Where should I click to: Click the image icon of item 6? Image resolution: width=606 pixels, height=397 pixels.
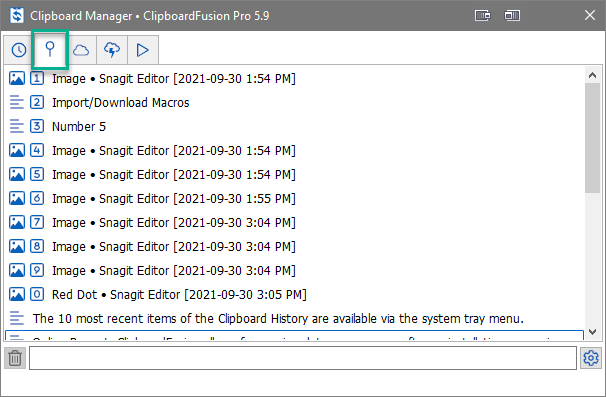[17, 198]
